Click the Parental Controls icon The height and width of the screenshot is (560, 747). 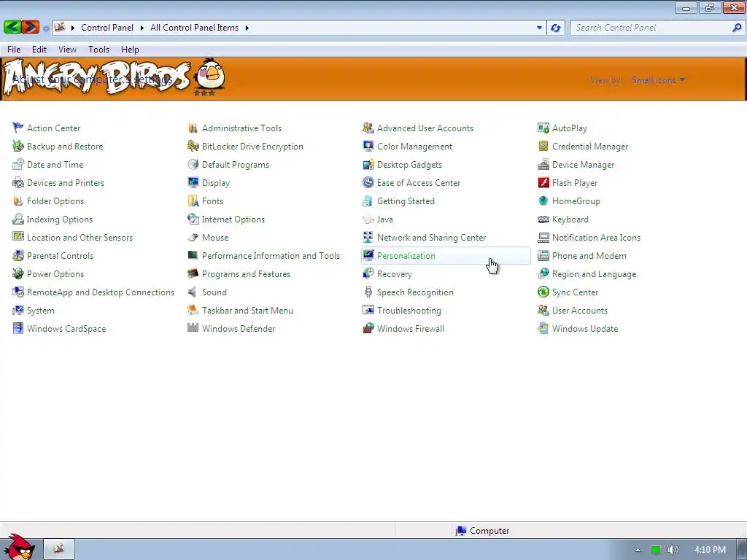point(18,256)
